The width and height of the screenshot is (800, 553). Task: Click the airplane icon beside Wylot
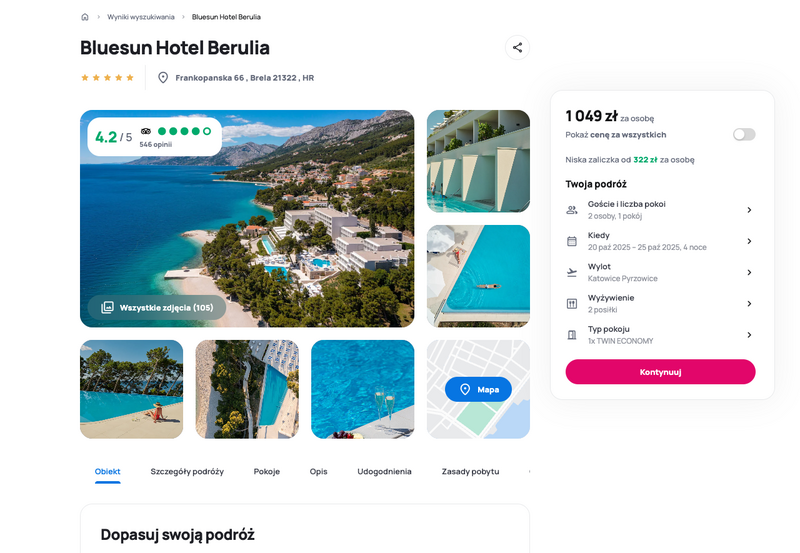[572, 272]
